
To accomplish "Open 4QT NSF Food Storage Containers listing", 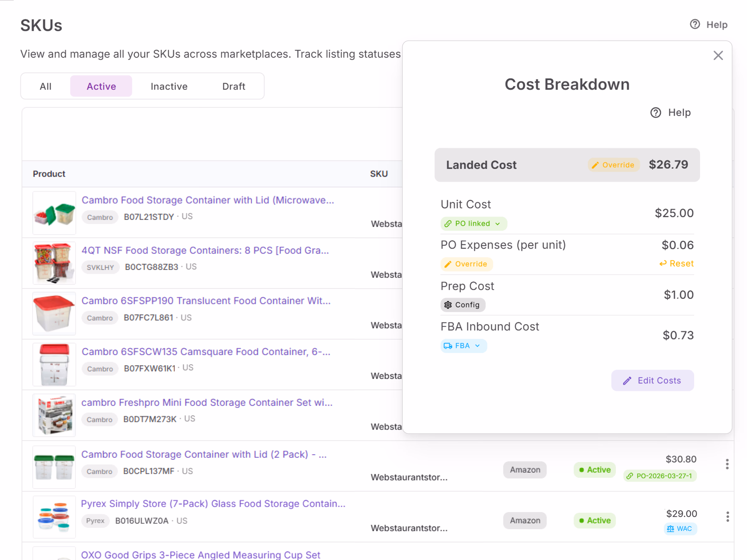I will 205,250.
